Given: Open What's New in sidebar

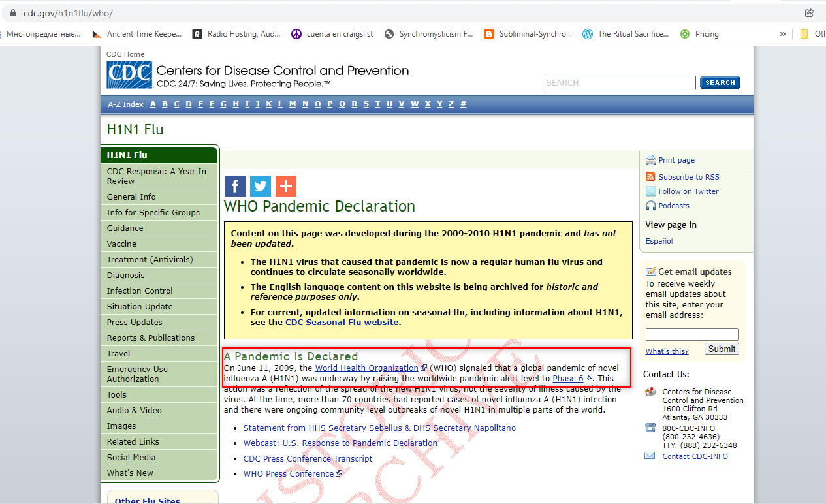Looking at the screenshot, I should coord(159,473).
